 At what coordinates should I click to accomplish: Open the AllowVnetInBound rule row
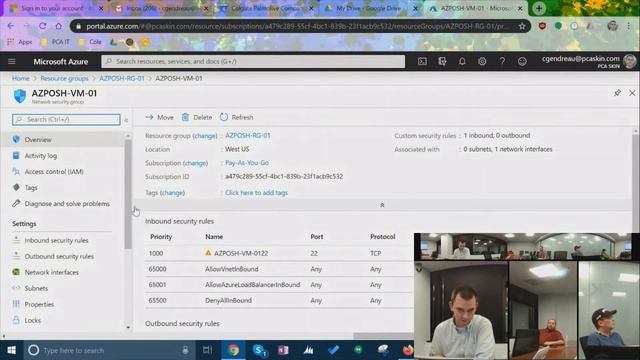[279, 269]
